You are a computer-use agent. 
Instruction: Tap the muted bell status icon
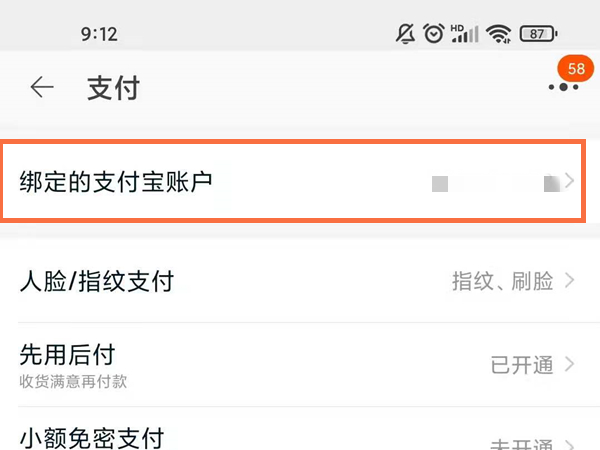tap(406, 34)
